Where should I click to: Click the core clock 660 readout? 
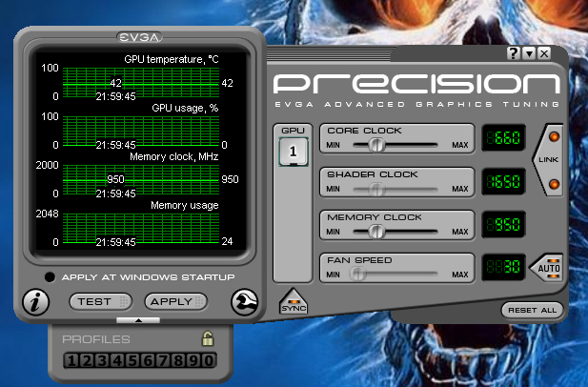tap(503, 138)
